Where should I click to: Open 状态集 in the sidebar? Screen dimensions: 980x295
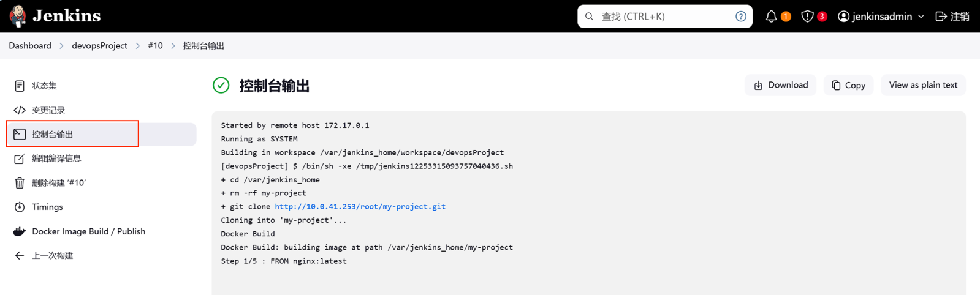tap(102, 86)
